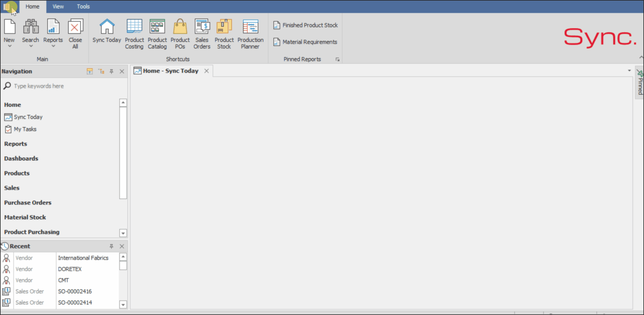Switch to the Tools ribbon tab

click(83, 6)
